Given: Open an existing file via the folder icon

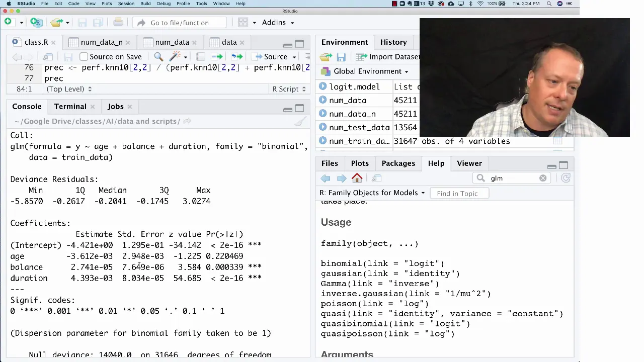Looking at the screenshot, I should click(56, 22).
